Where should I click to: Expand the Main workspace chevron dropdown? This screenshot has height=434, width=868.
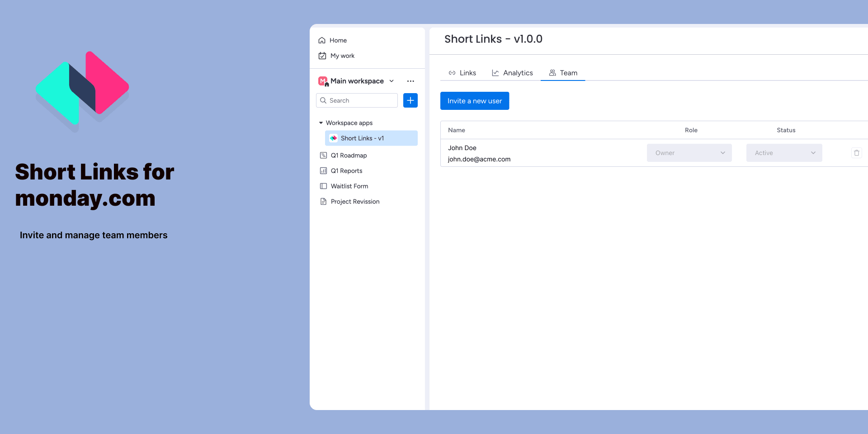pos(392,81)
